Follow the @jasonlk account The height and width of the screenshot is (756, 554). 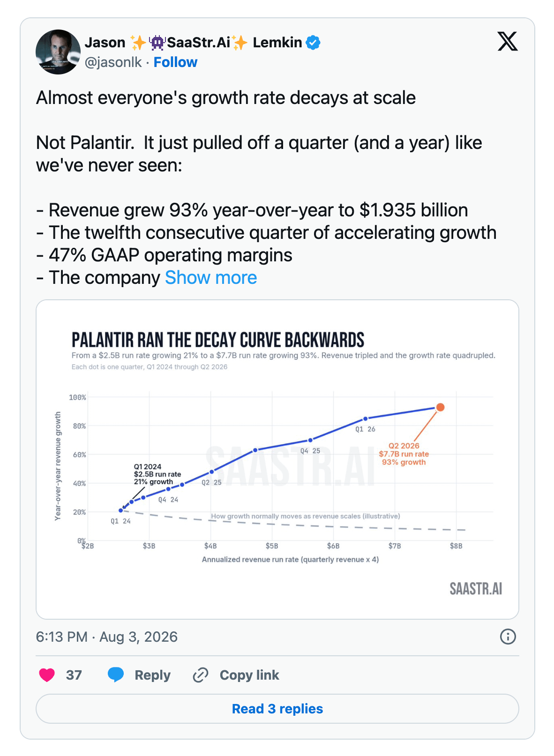[x=175, y=62]
